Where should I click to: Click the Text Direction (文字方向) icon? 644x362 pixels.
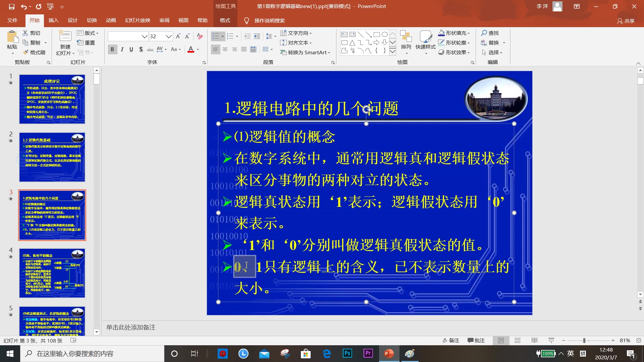(x=283, y=33)
